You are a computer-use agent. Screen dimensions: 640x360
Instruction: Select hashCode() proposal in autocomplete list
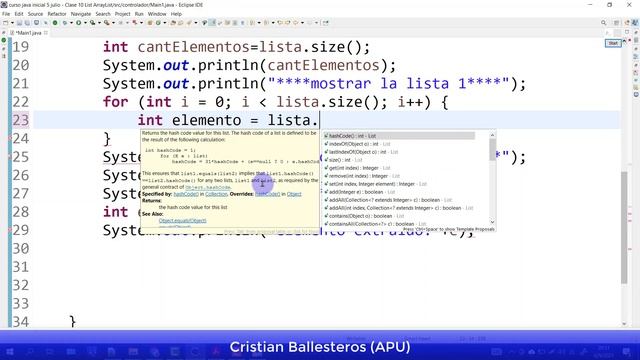[x=399, y=136]
